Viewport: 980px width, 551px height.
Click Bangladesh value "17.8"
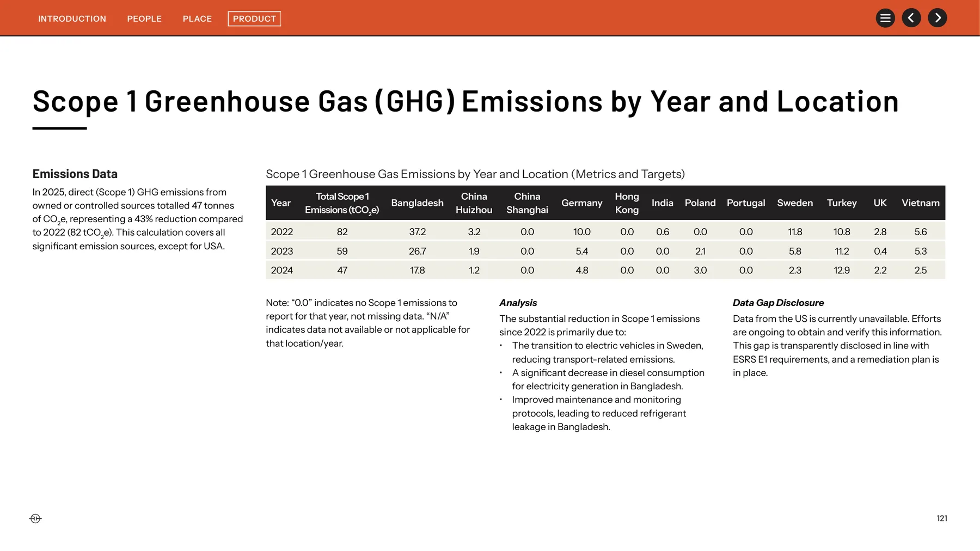(x=418, y=271)
